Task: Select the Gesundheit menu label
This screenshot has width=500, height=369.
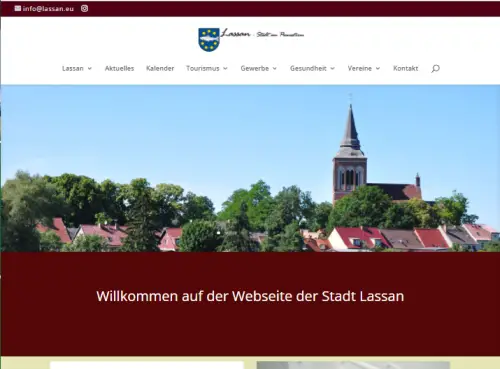Action: pyautogui.click(x=308, y=68)
